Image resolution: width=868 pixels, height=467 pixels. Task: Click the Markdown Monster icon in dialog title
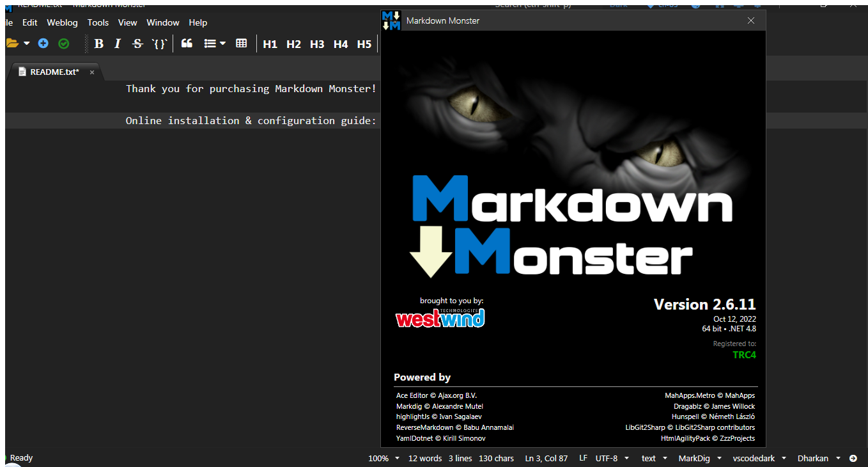pyautogui.click(x=391, y=20)
